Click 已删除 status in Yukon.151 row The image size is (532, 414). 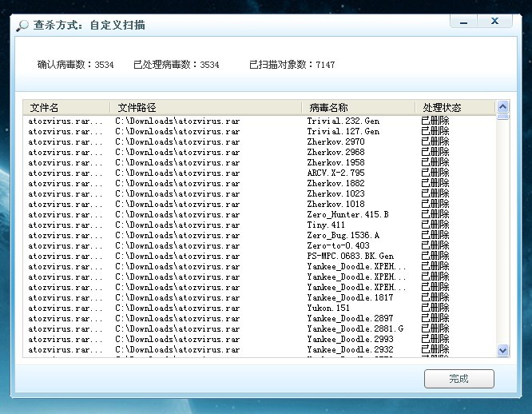435,308
